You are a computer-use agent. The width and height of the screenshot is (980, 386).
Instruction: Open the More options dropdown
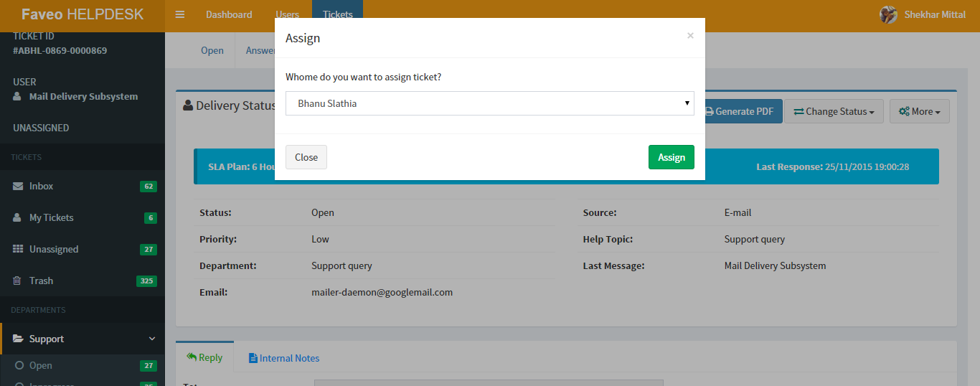click(x=919, y=111)
